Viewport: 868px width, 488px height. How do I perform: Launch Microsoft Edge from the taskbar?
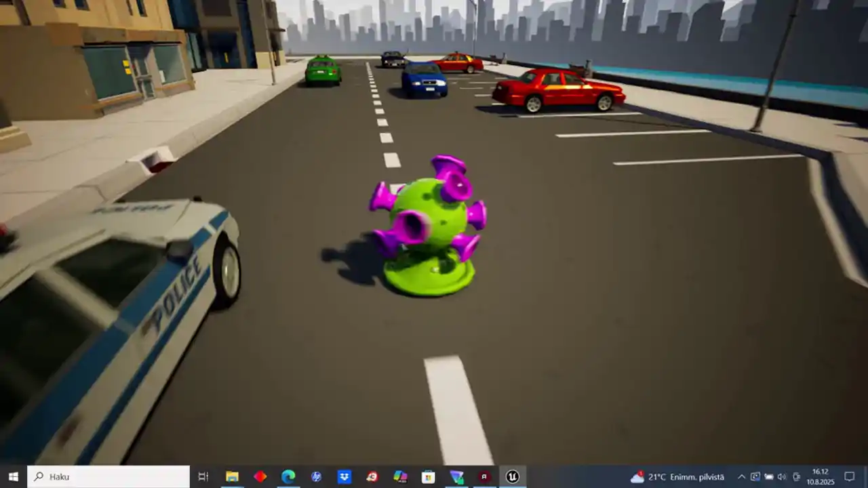coord(288,476)
